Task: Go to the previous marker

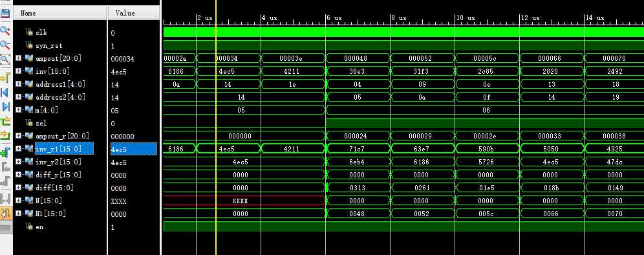Action: [5, 167]
